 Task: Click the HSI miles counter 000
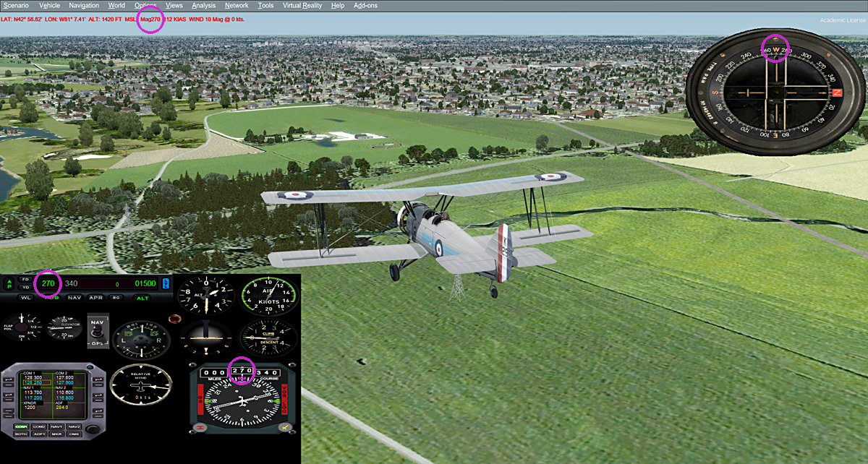pos(214,372)
